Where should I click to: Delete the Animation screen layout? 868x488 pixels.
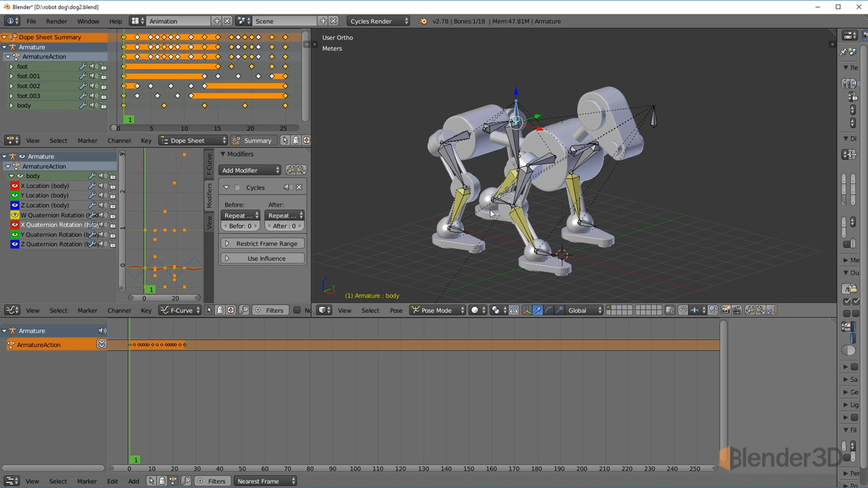click(x=227, y=21)
